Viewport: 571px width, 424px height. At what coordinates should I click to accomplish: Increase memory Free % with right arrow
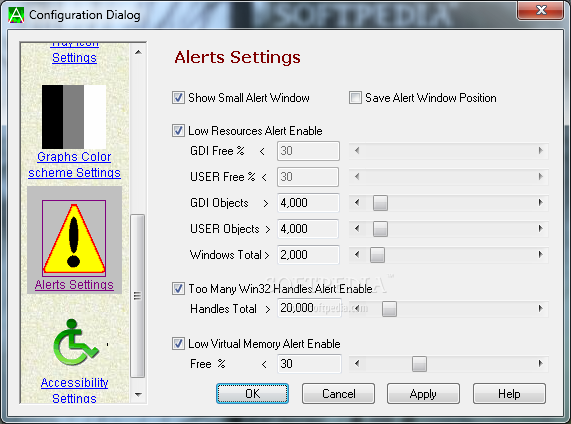(540, 363)
